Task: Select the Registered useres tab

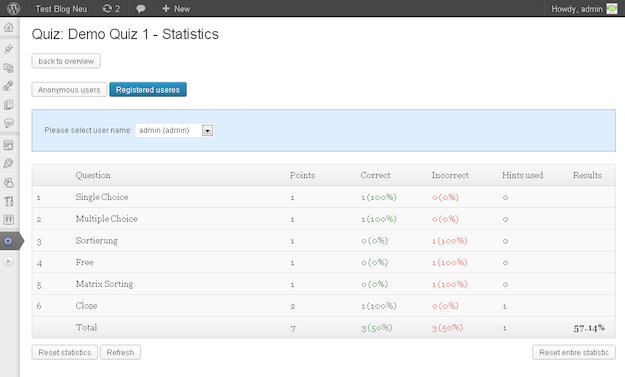Action: click(148, 90)
